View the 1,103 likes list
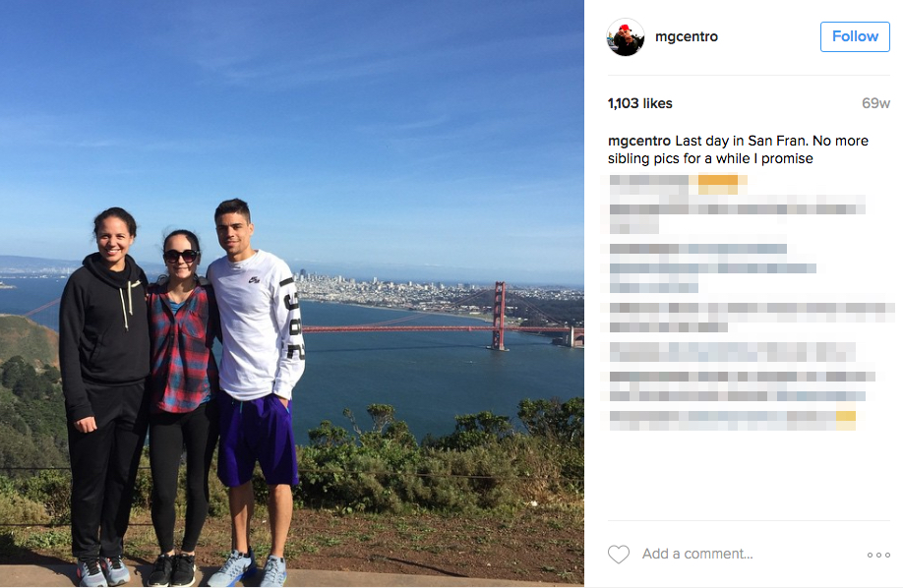 (639, 103)
